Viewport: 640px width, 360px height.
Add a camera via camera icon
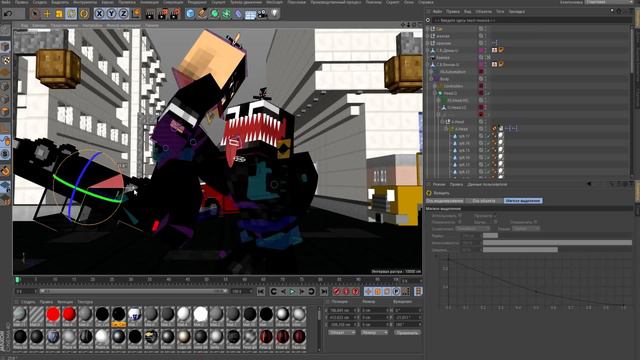[x=262, y=14]
